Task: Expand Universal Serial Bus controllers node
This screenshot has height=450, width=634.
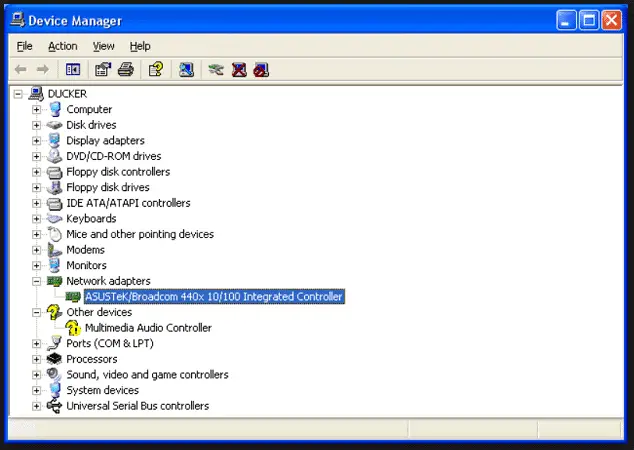Action: click(36, 406)
